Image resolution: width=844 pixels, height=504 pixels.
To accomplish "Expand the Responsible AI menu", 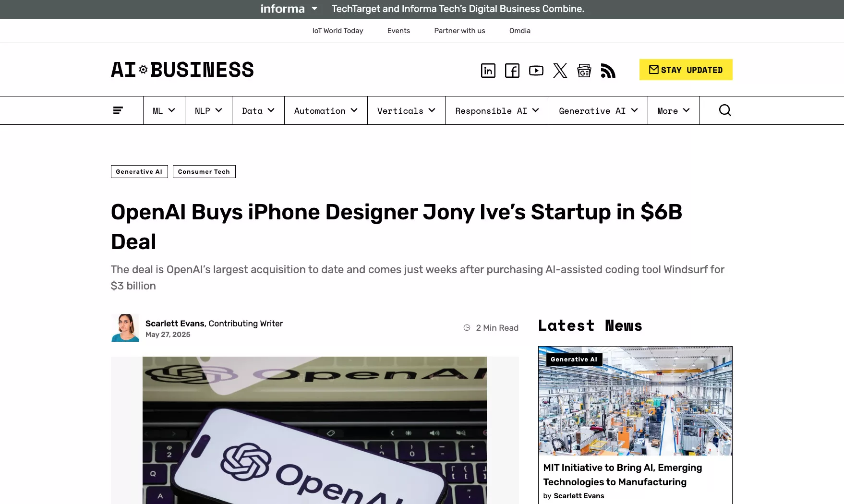I will click(x=497, y=110).
